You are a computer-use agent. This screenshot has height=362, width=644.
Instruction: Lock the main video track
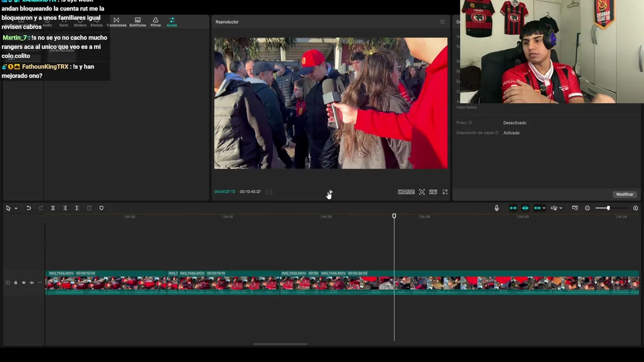pyautogui.click(x=16, y=283)
